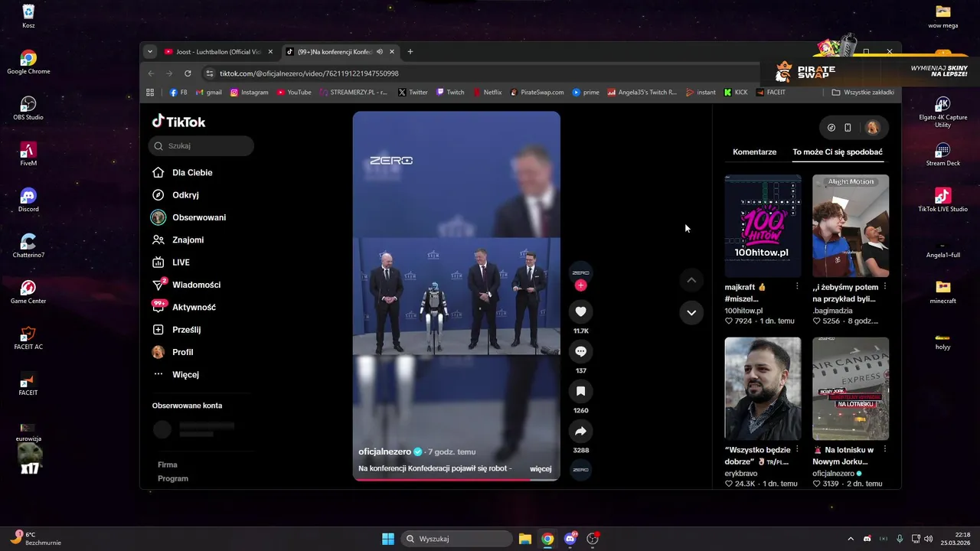Follow oficjalnezero with the red plus button
The width and height of the screenshot is (980, 551).
pyautogui.click(x=580, y=285)
